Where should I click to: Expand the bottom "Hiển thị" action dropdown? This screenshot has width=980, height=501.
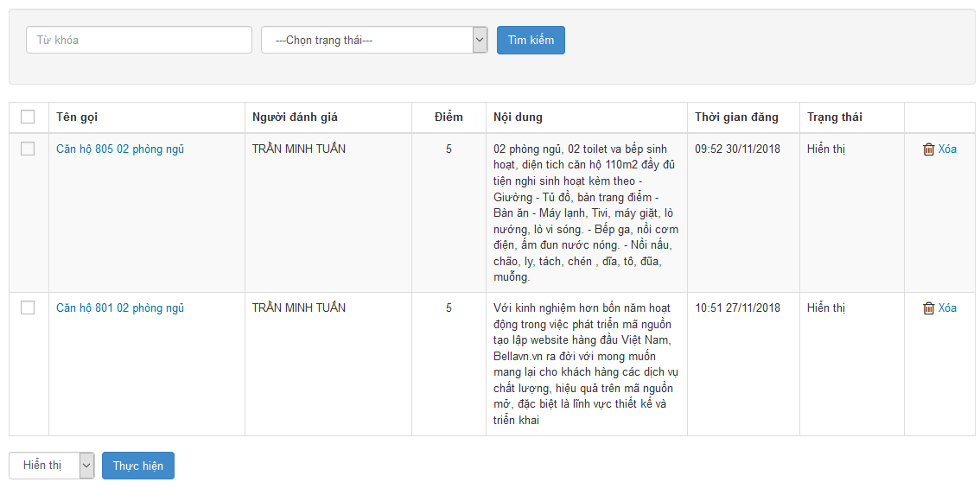point(51,466)
